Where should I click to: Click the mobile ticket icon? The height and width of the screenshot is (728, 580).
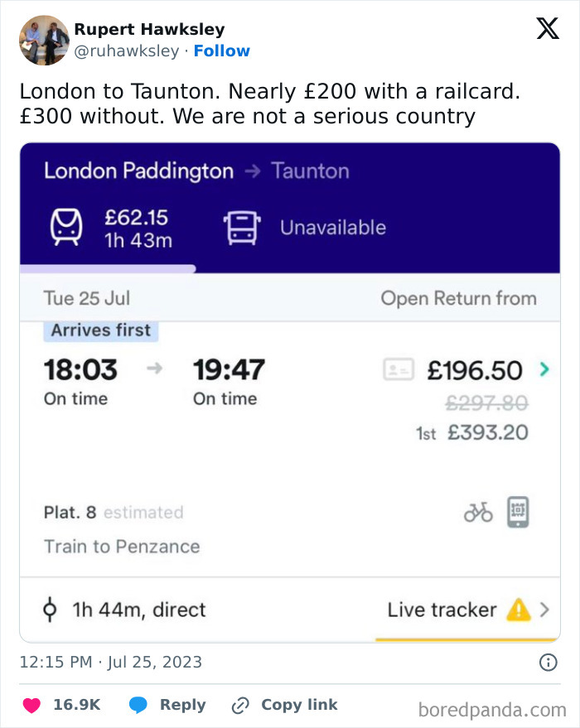point(518,512)
